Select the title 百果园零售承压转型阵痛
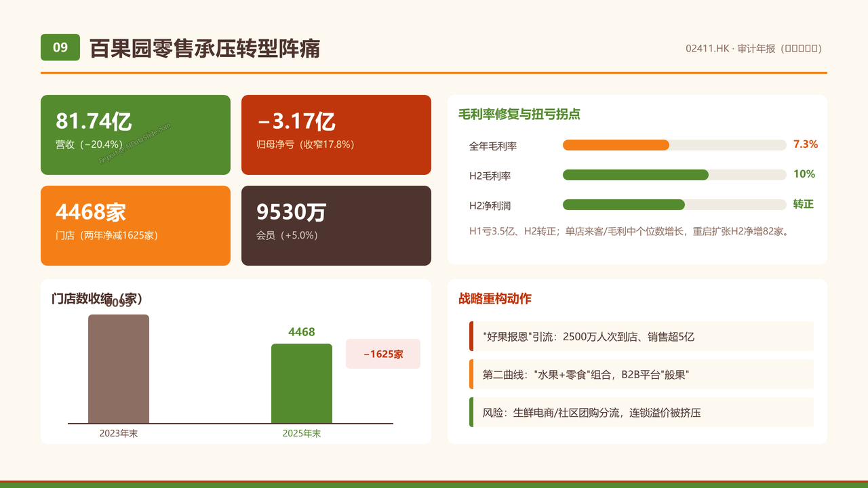Image resolution: width=868 pixels, height=488 pixels. [x=205, y=48]
